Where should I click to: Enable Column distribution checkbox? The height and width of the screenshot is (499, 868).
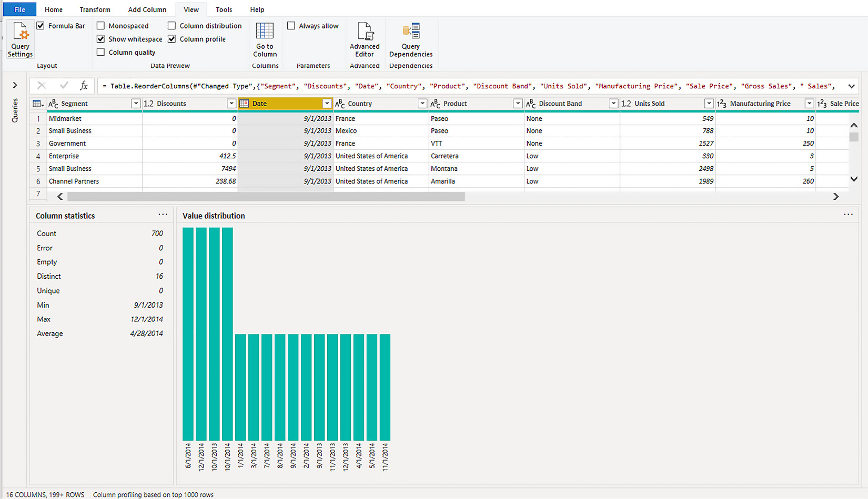172,26
